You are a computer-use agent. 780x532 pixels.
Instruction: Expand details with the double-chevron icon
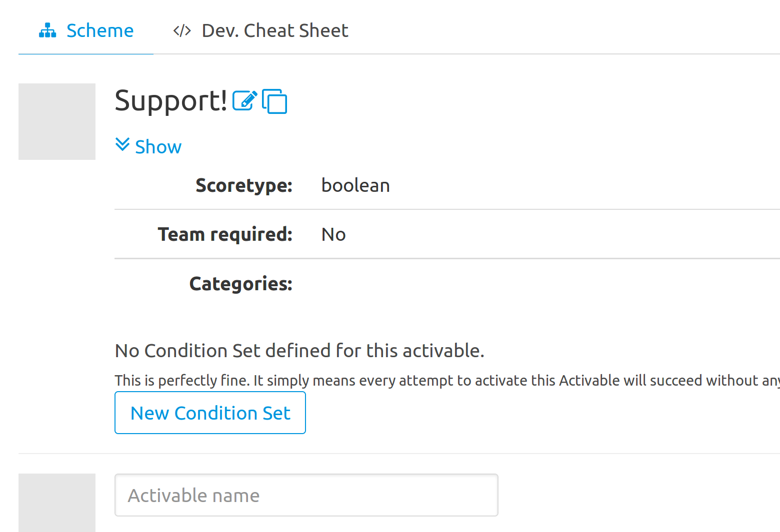coord(122,144)
